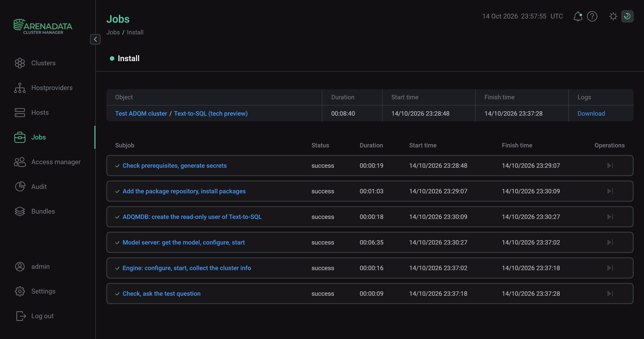
Task: Open 'Model server: get the model' subjob
Action: (x=184, y=243)
